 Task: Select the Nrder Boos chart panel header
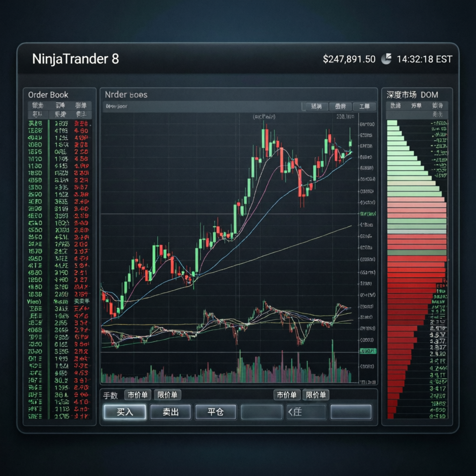pyautogui.click(x=126, y=95)
